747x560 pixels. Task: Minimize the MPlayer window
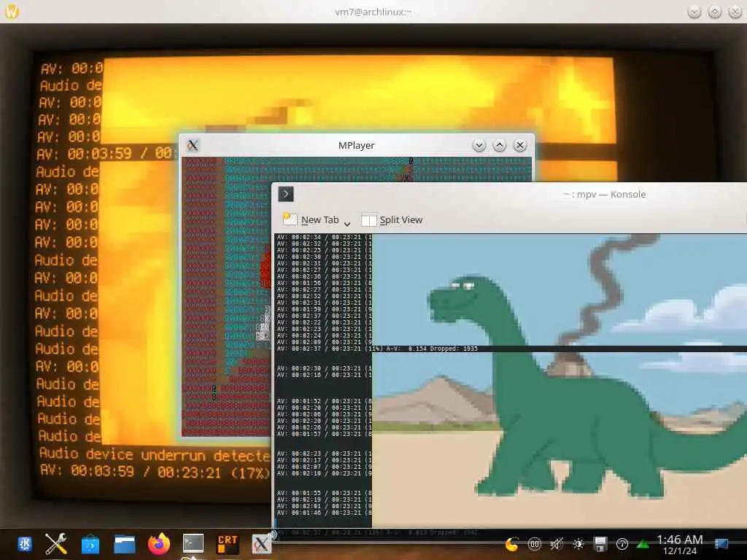point(479,145)
